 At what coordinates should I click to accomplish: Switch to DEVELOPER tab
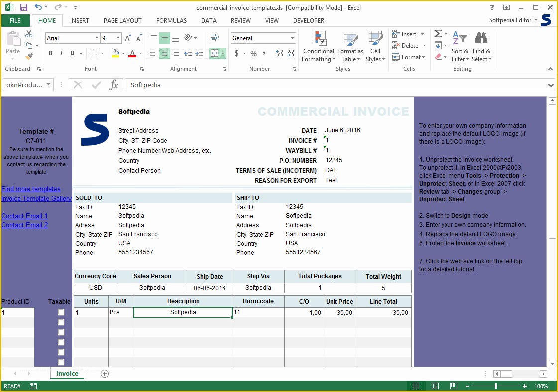309,20
